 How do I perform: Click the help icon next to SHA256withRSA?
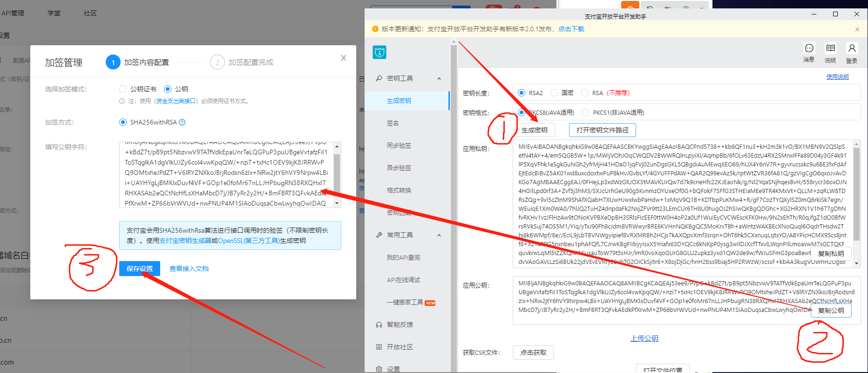point(182,122)
